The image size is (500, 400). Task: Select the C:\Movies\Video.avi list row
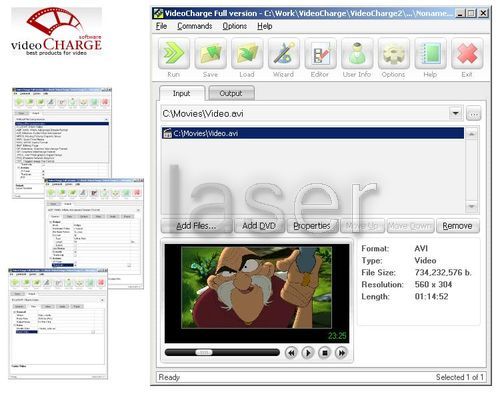(313, 133)
